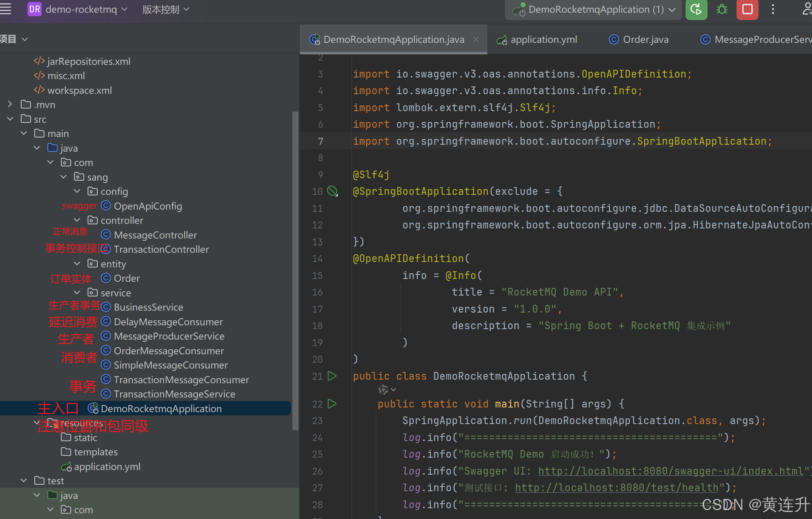Collapse the sang package

pyautogui.click(x=64, y=177)
